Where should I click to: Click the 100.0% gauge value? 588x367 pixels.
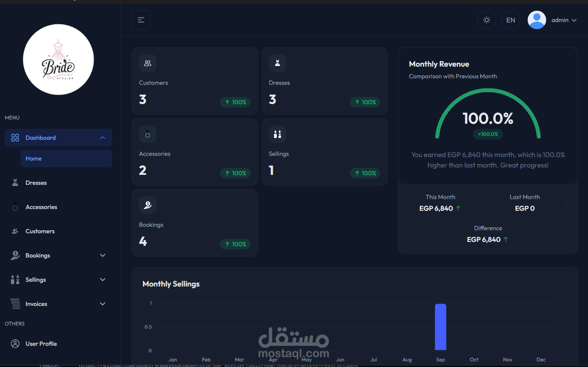pyautogui.click(x=488, y=119)
